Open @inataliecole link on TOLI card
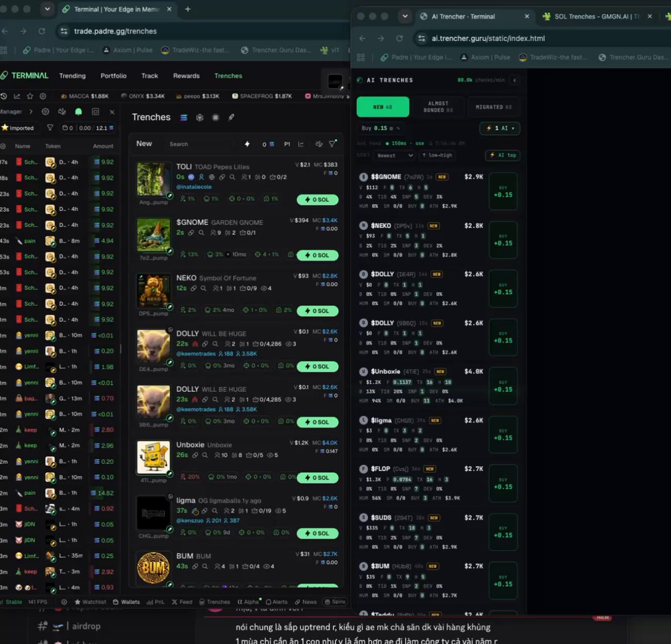Screen dimensions: 671x644 [x=194, y=187]
